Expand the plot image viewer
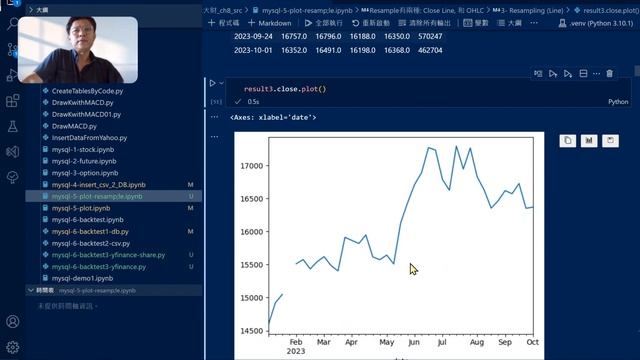Screen dimensions: 640x360 coord(589,141)
